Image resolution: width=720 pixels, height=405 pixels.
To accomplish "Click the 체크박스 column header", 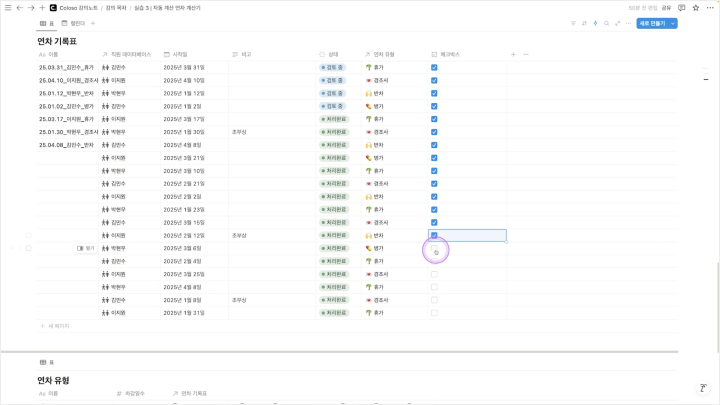I will 467,55.
